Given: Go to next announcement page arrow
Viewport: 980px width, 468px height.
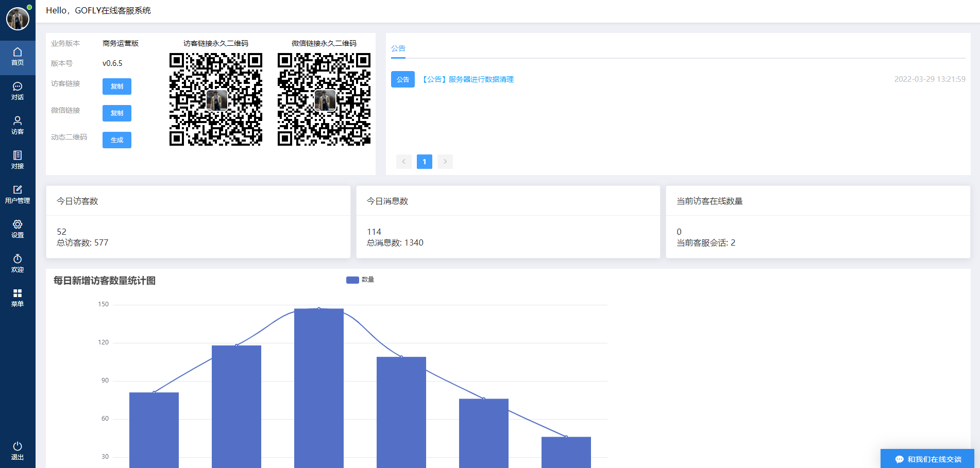Looking at the screenshot, I should point(445,162).
